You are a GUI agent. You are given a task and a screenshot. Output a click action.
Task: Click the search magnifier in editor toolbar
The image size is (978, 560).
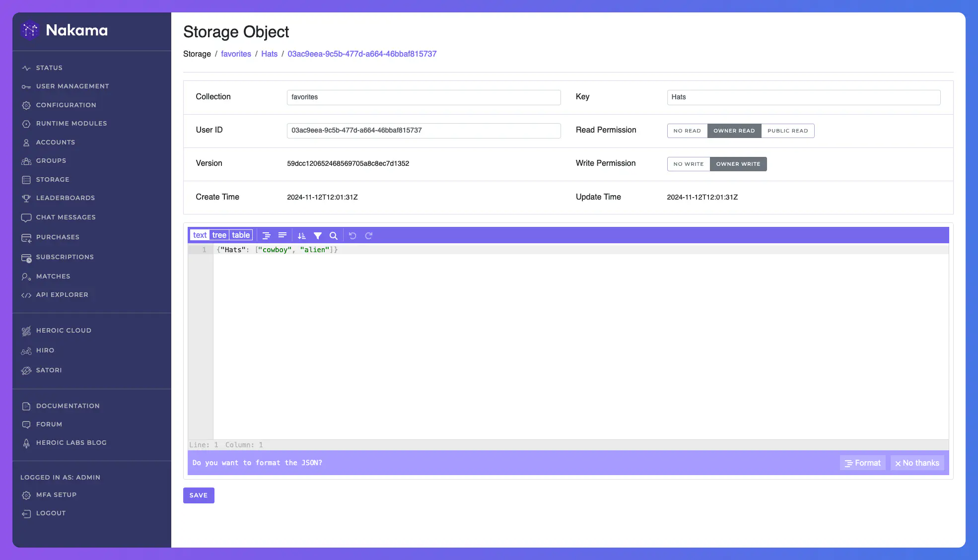pos(334,236)
